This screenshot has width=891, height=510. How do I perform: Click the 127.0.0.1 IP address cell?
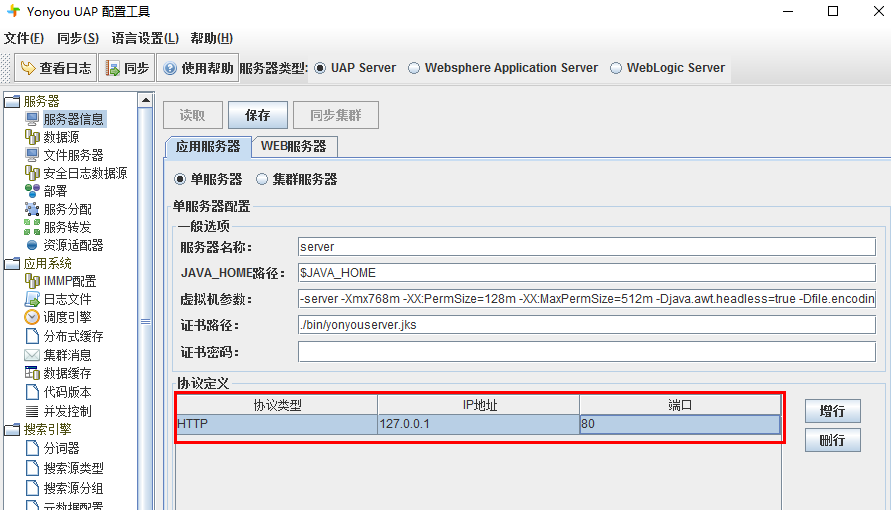click(x=478, y=424)
